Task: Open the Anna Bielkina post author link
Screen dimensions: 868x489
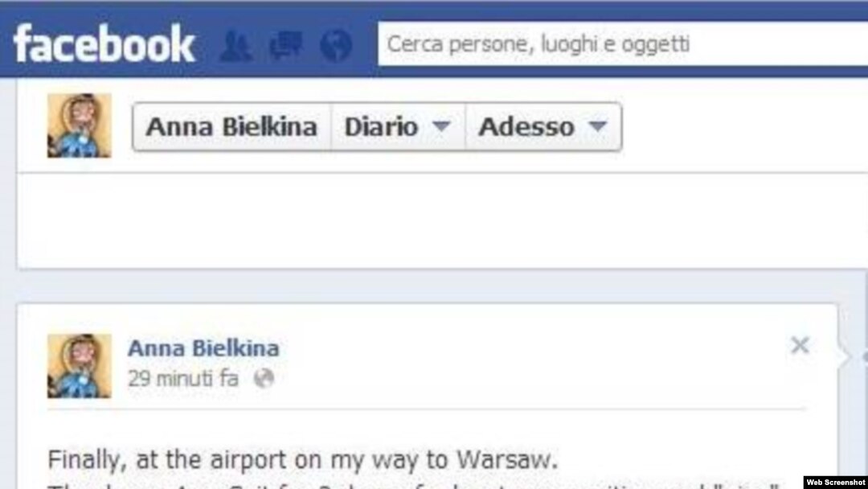Action: pyautogui.click(x=203, y=348)
